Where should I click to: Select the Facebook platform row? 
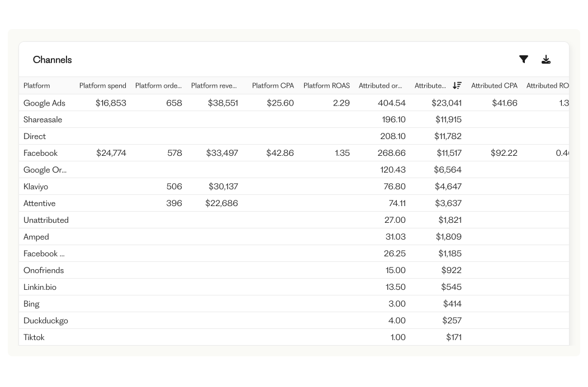[41, 153]
